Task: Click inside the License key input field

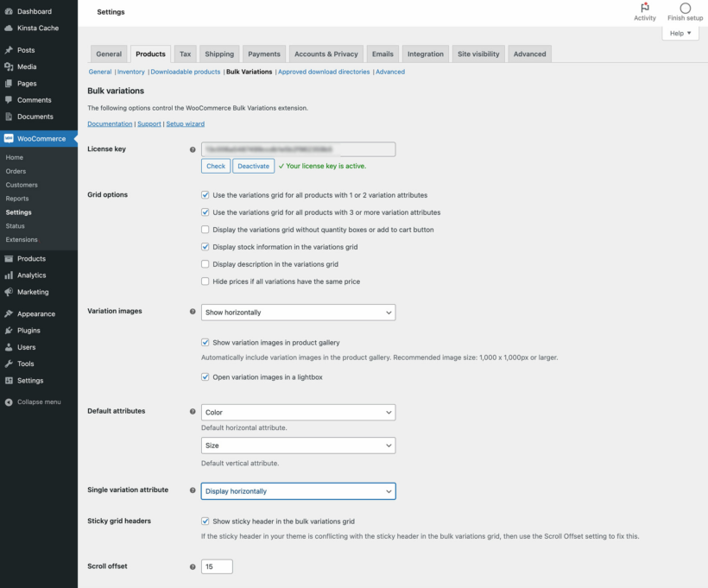Action: coord(298,149)
